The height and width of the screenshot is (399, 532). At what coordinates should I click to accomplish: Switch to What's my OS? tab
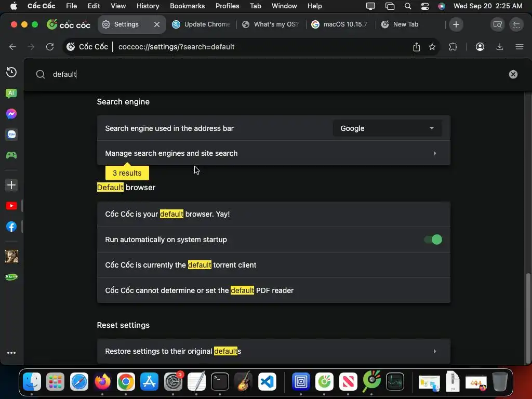[x=271, y=24]
